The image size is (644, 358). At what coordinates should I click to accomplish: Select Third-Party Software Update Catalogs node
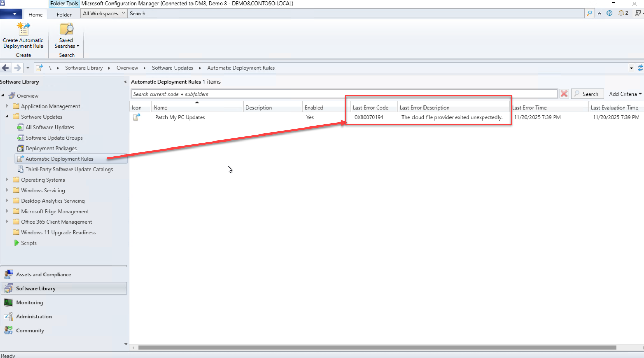pyautogui.click(x=69, y=169)
